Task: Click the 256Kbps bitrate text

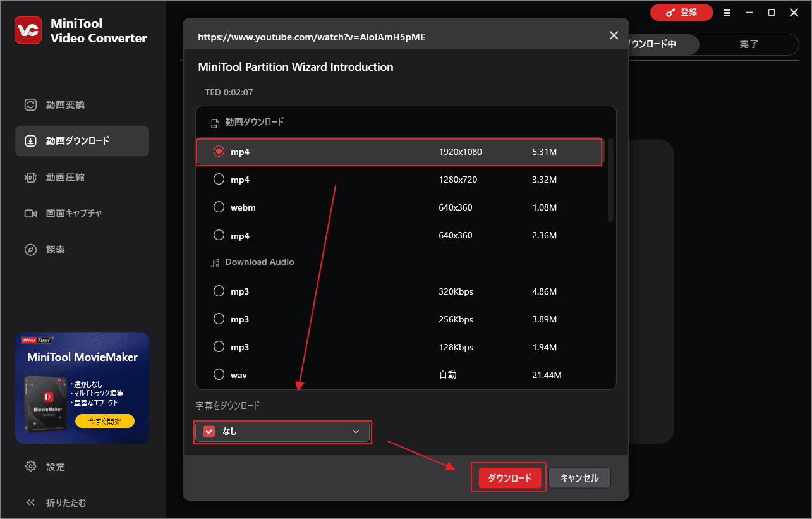Action: [x=456, y=319]
